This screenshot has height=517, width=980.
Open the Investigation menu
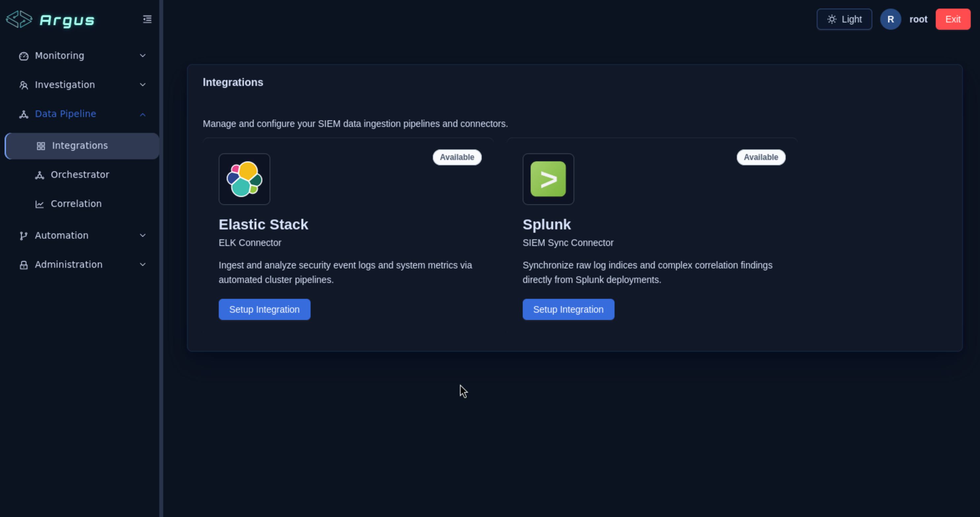82,85
